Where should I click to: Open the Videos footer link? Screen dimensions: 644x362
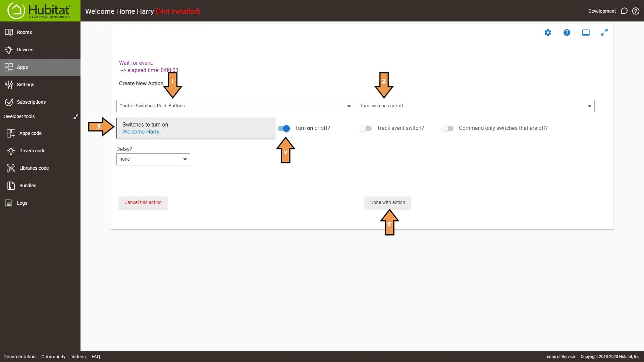[78, 357]
